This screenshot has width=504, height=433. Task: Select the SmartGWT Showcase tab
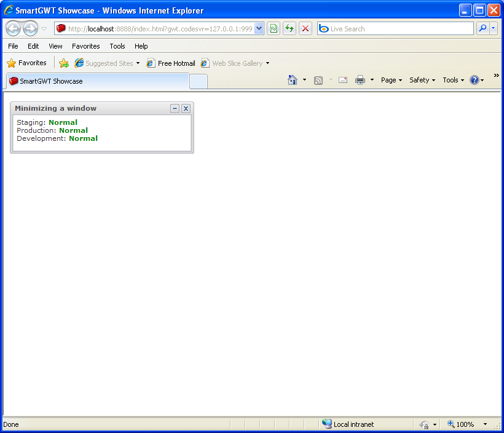tap(98, 81)
